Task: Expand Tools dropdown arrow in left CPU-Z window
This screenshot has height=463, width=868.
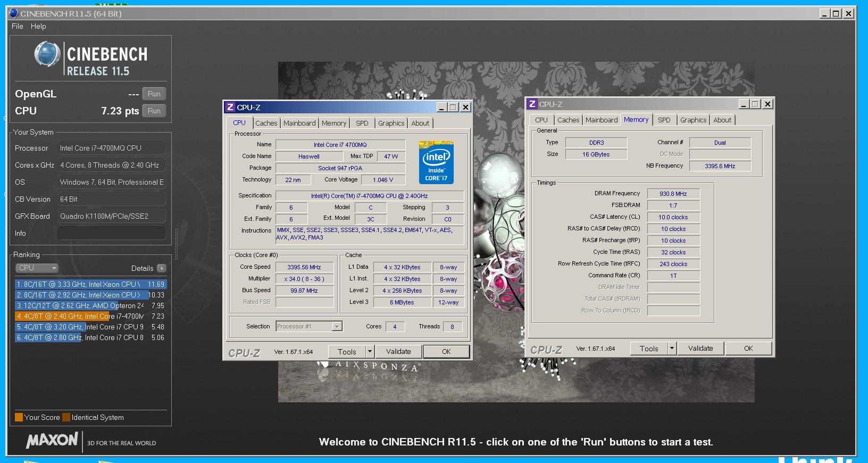Action: 370,352
